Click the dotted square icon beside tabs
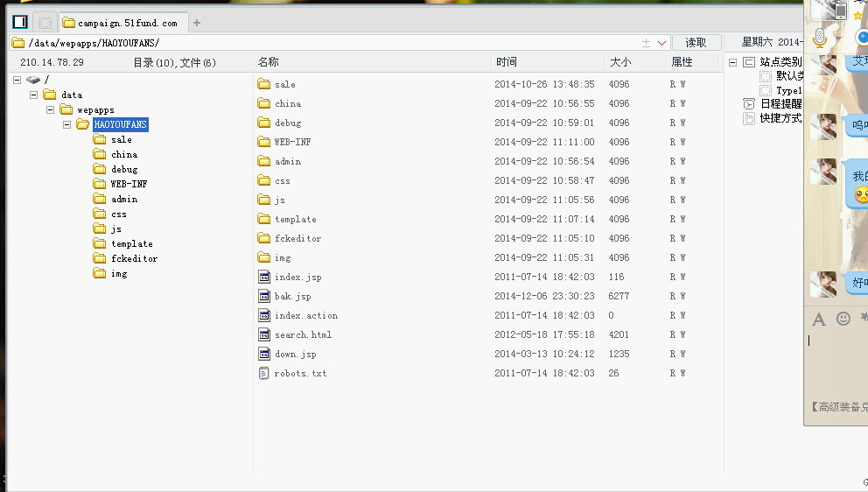Screen dimensions: 868x492 (x=45, y=23)
